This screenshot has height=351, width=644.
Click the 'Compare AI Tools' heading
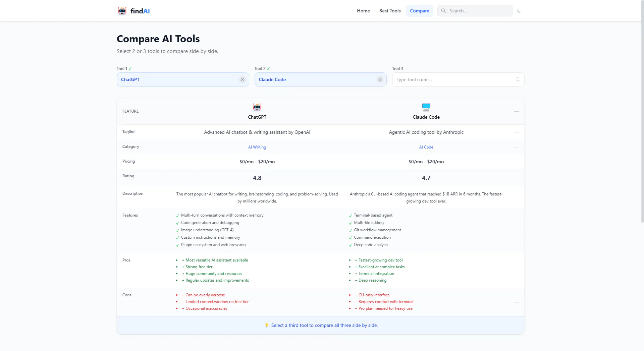click(158, 39)
